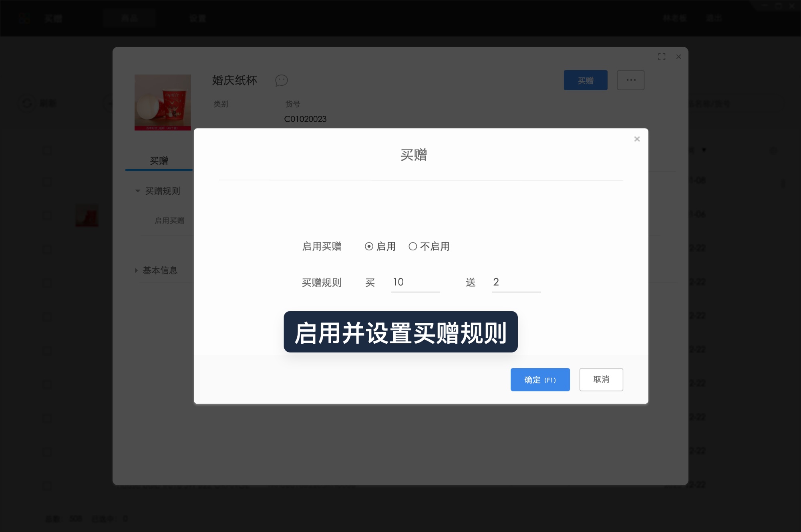801x532 pixels.
Task: Open the 设置 menu in the top bar
Action: [197, 18]
